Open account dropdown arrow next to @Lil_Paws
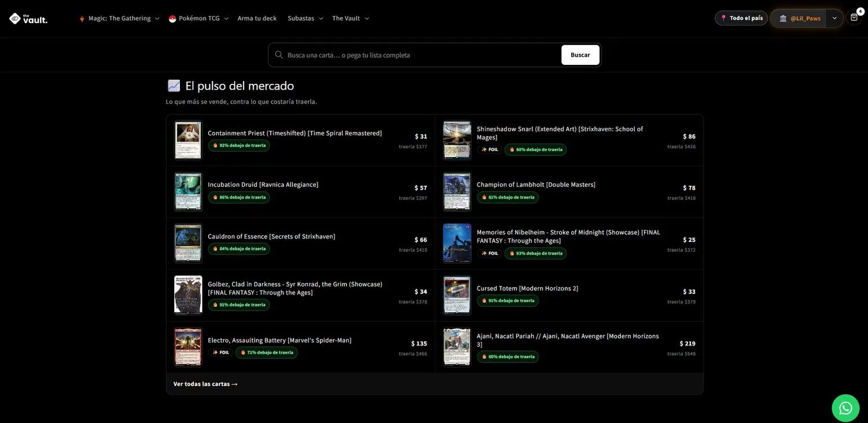 pos(834,19)
